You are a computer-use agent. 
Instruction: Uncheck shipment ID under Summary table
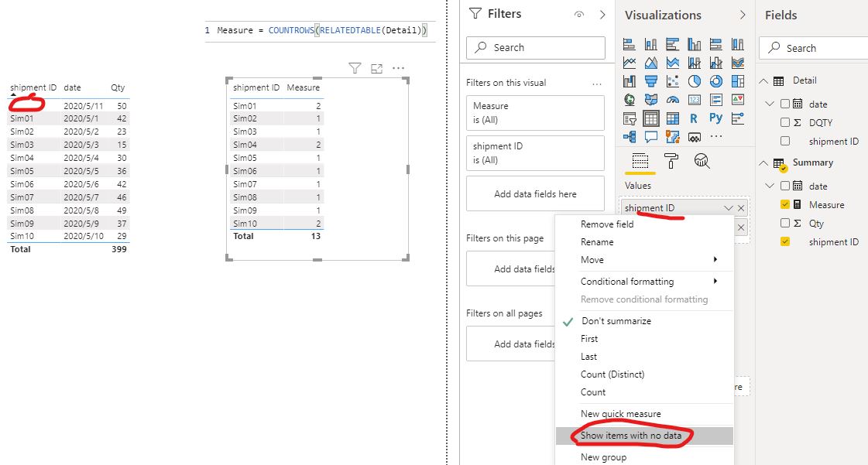785,241
